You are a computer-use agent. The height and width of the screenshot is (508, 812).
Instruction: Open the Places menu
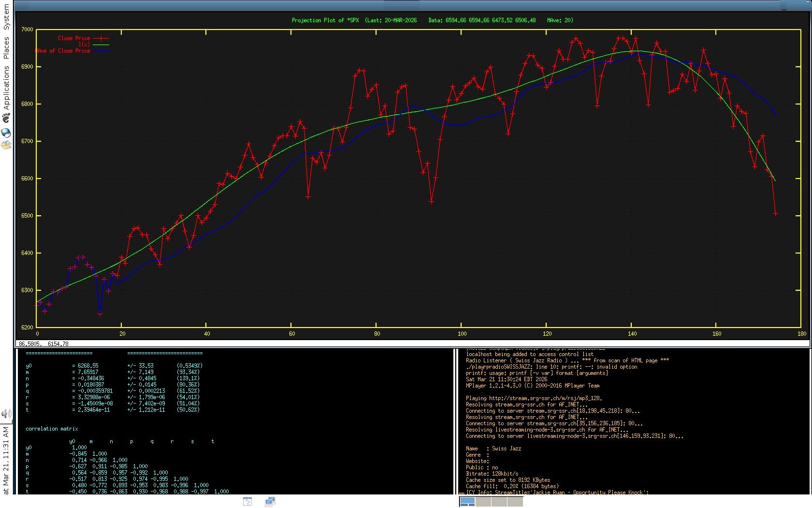[6, 48]
